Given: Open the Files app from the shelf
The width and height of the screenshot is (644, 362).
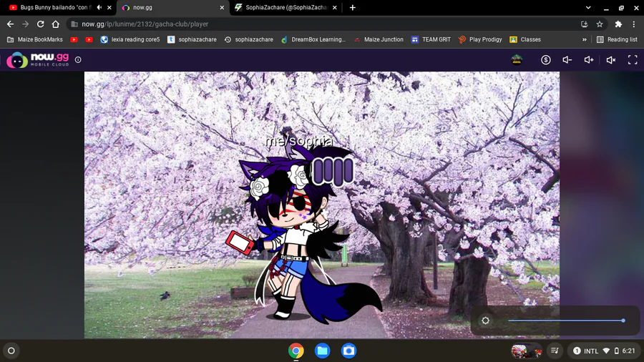Looking at the screenshot, I should [x=323, y=351].
